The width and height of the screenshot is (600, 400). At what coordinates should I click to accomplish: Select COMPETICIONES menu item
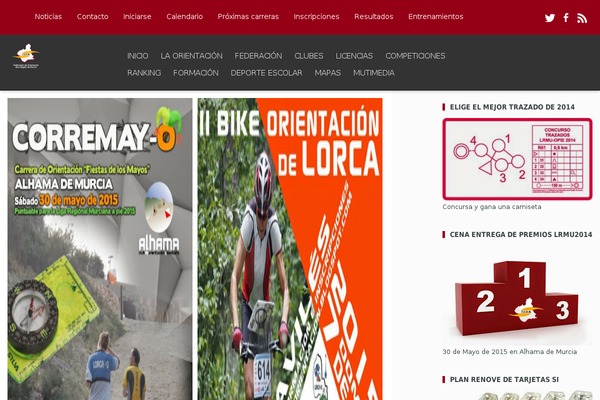[415, 56]
